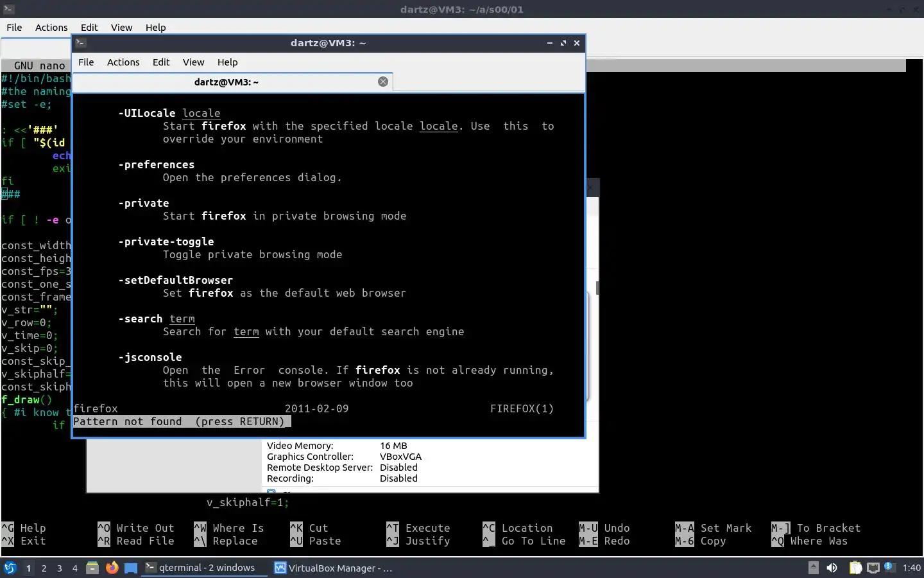Click the '16 MB' video memory value
924x578 pixels.
click(393, 446)
